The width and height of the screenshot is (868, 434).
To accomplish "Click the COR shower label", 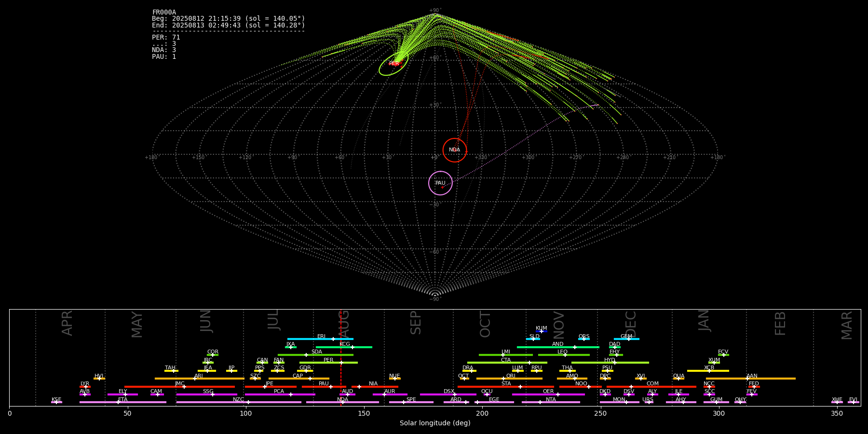I will tap(213, 352).
